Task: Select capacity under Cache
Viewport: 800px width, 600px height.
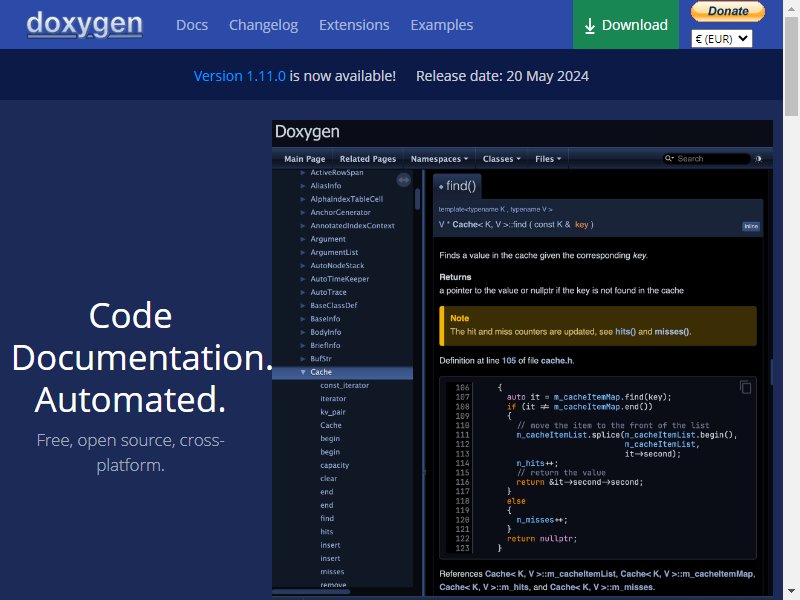Action: tap(335, 465)
